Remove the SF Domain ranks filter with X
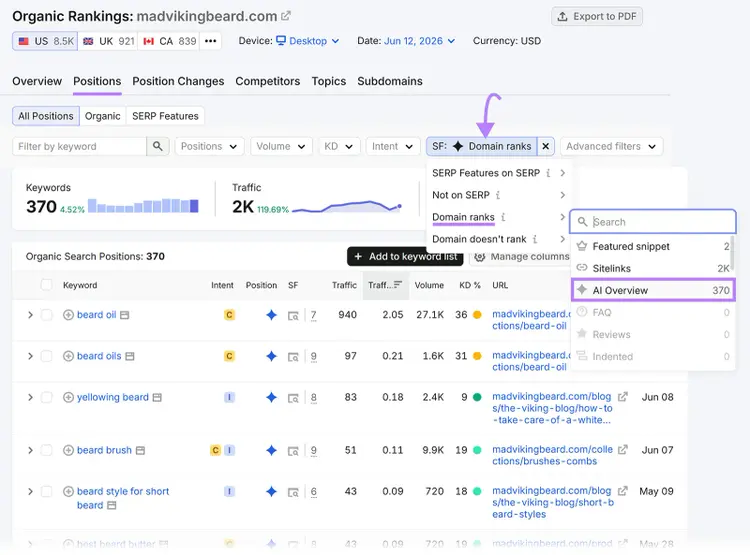 click(545, 146)
